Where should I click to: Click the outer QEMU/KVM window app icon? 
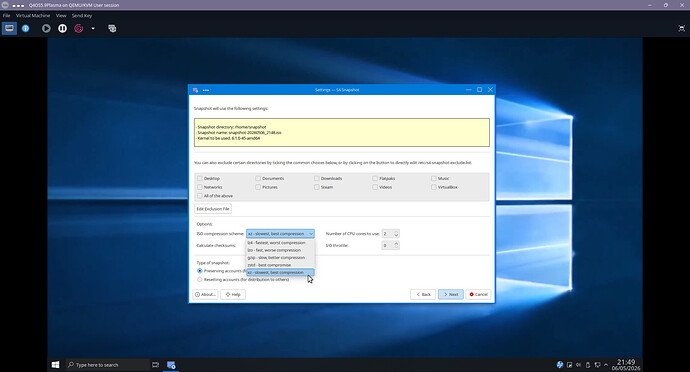pyautogui.click(x=5, y=5)
